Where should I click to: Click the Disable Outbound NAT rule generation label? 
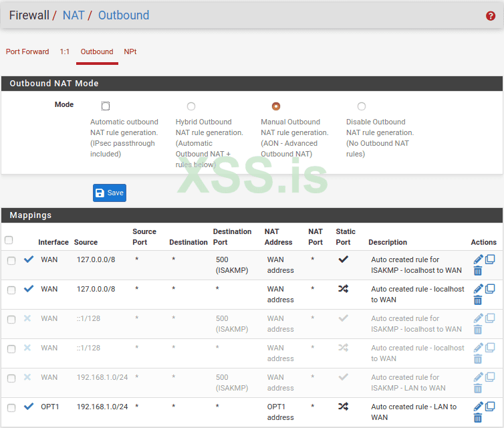click(x=380, y=138)
